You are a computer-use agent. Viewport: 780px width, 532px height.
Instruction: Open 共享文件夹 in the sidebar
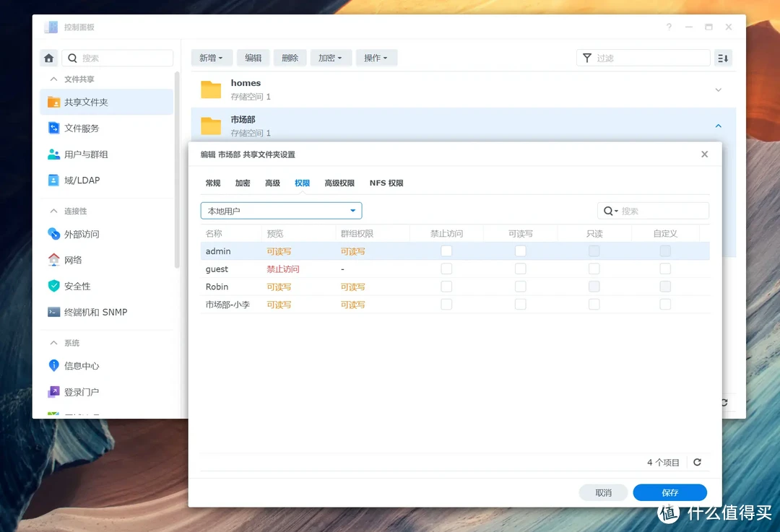[85, 103]
